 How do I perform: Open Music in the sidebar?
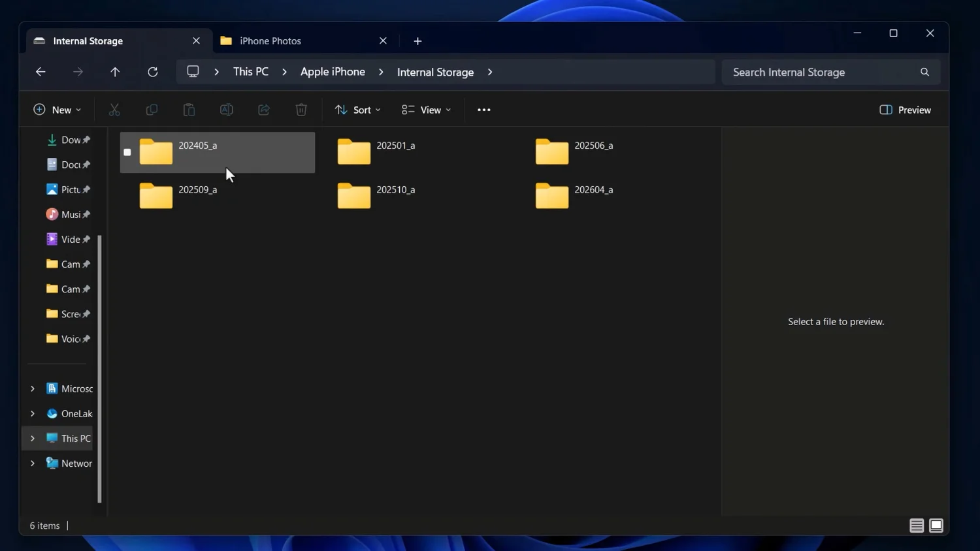click(x=68, y=214)
